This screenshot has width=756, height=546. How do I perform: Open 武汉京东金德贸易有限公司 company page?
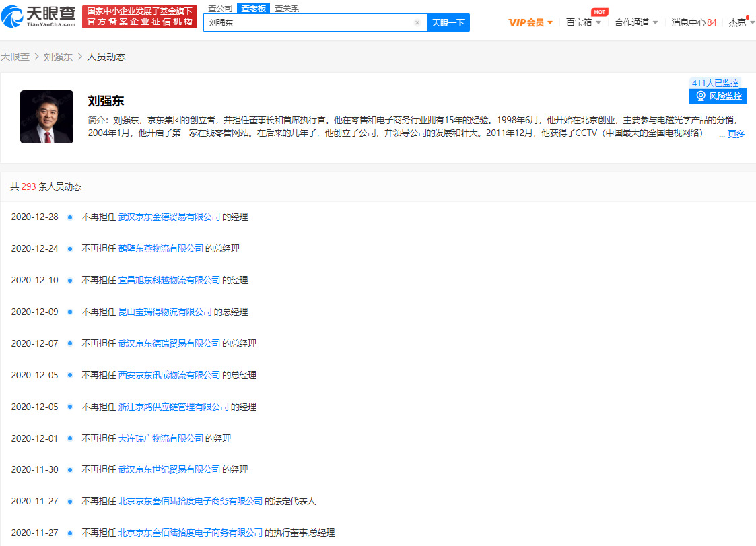click(x=169, y=217)
